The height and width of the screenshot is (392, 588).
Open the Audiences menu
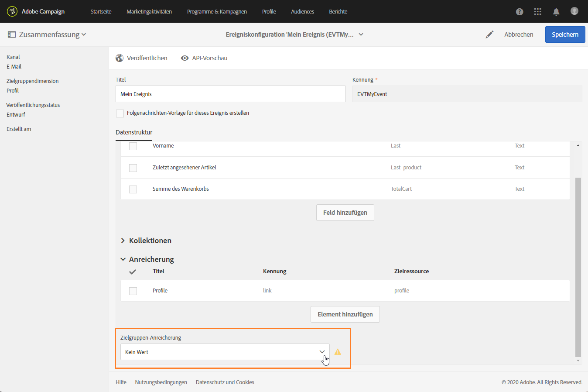click(x=303, y=12)
